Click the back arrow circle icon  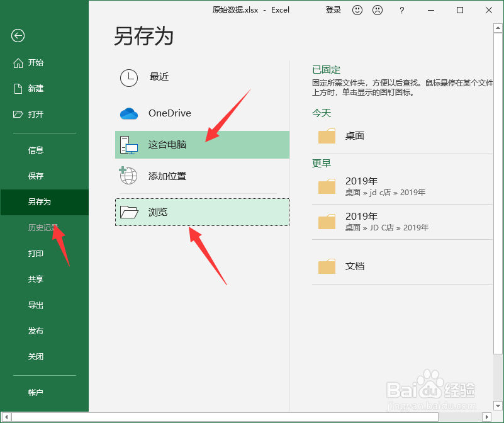click(18, 35)
